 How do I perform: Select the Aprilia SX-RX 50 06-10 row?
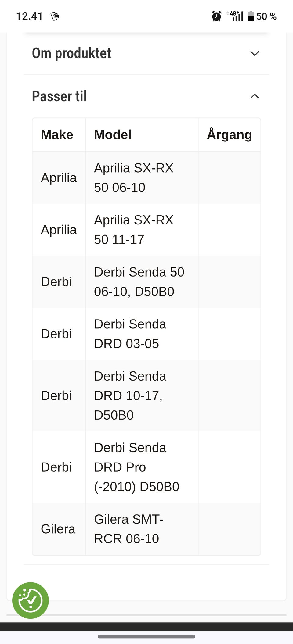pos(146,178)
